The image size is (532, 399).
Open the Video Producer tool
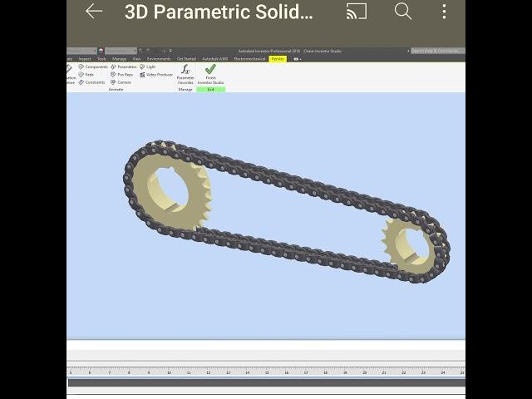pyautogui.click(x=156, y=74)
